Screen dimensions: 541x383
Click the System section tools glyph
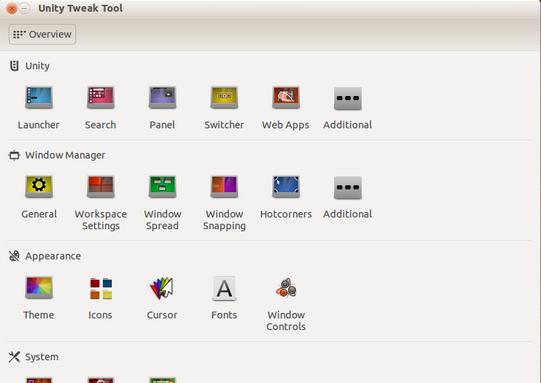(x=14, y=357)
